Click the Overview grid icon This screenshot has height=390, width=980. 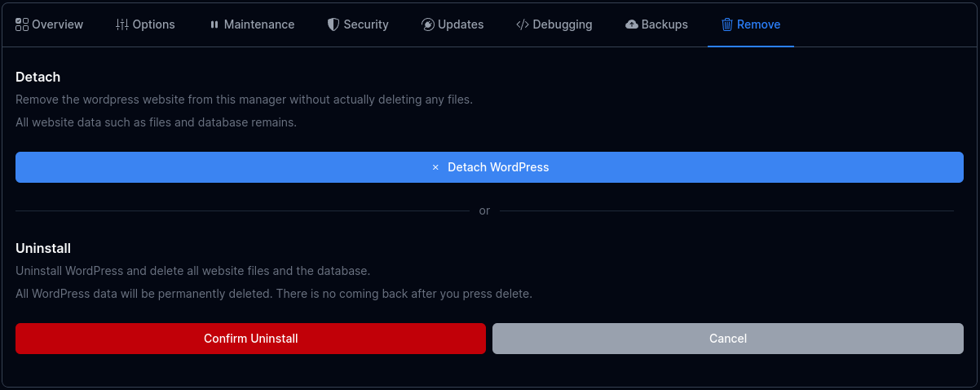coord(22,24)
